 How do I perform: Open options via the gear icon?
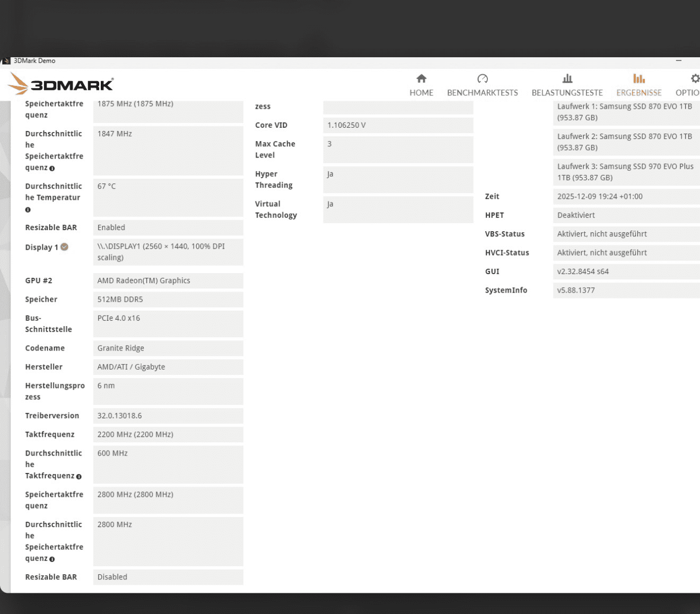pyautogui.click(x=695, y=78)
